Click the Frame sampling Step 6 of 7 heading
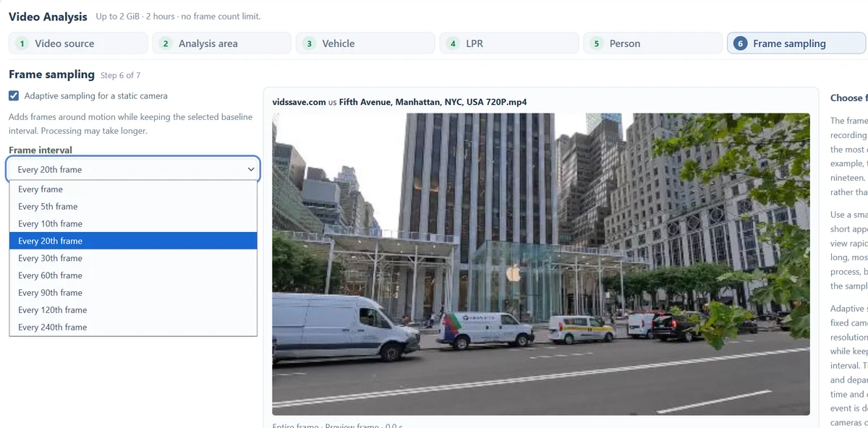The image size is (868, 428). tap(75, 74)
